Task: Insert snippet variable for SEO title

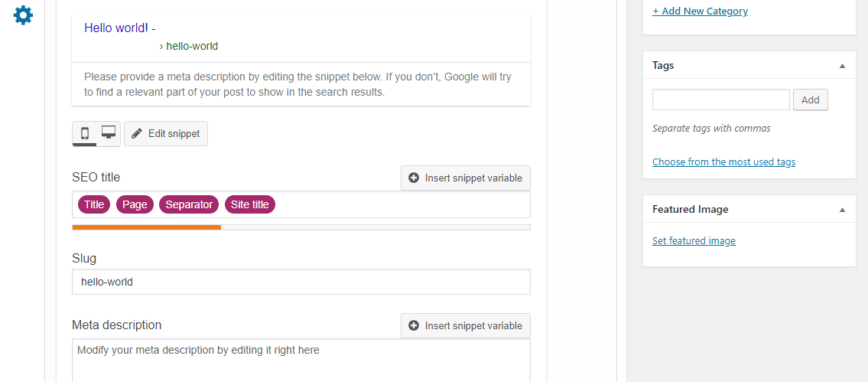Action: [466, 178]
